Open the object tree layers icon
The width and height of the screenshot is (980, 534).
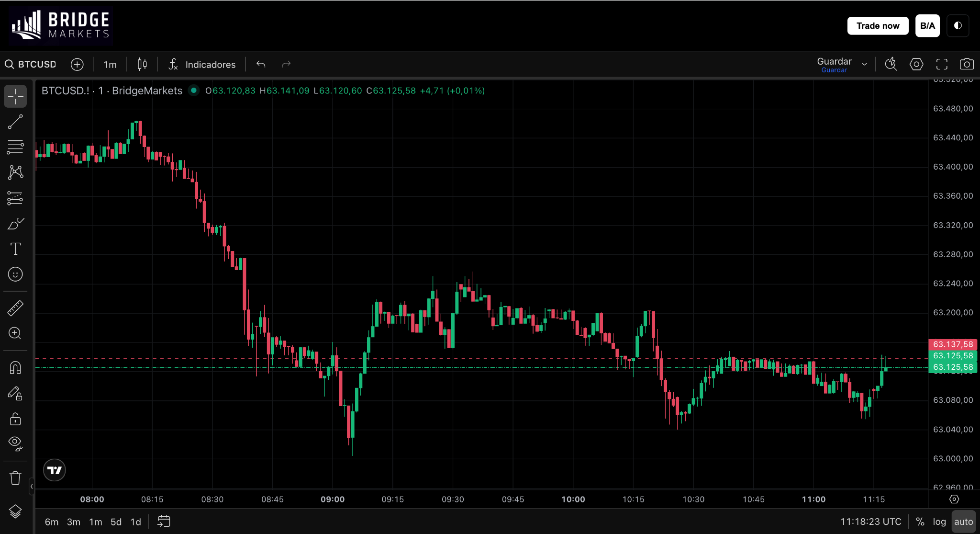(x=15, y=511)
